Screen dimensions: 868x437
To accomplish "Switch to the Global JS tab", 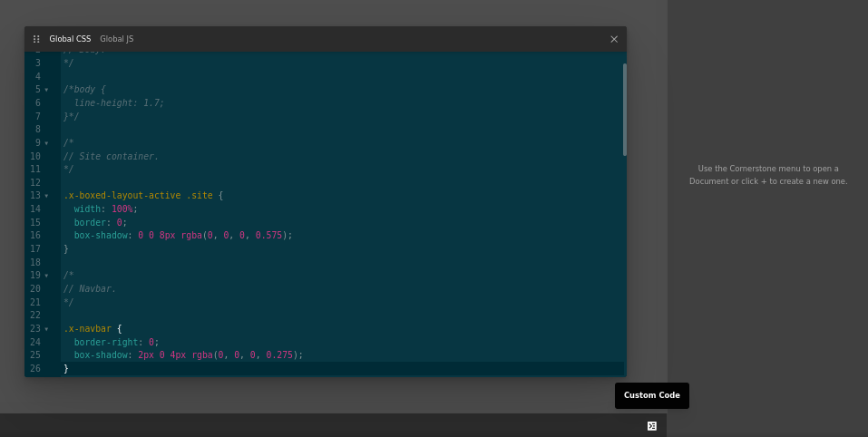I will 116,39.
